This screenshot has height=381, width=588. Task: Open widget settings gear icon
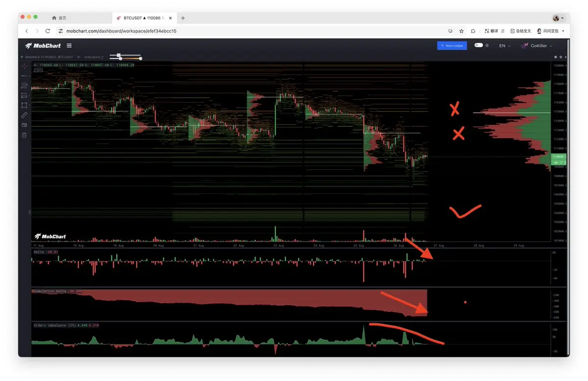click(561, 57)
